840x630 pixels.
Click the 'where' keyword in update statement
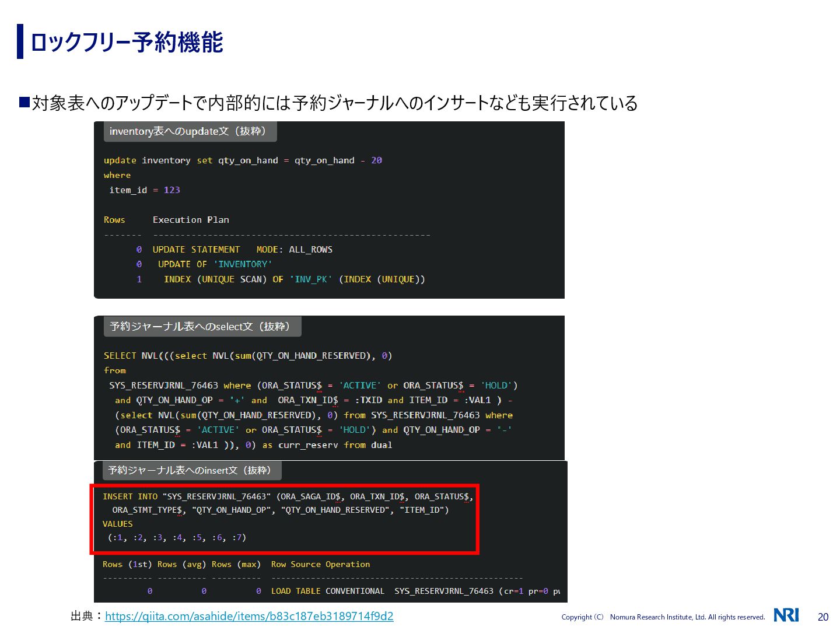[117, 175]
